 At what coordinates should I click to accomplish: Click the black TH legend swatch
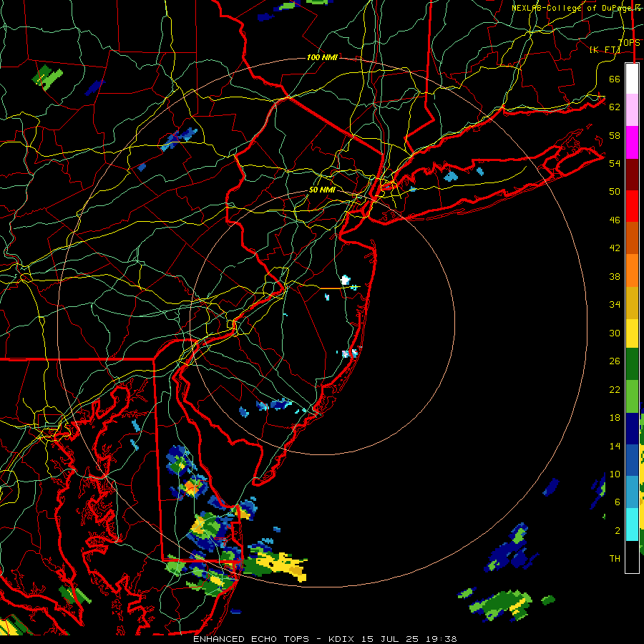pos(632,557)
